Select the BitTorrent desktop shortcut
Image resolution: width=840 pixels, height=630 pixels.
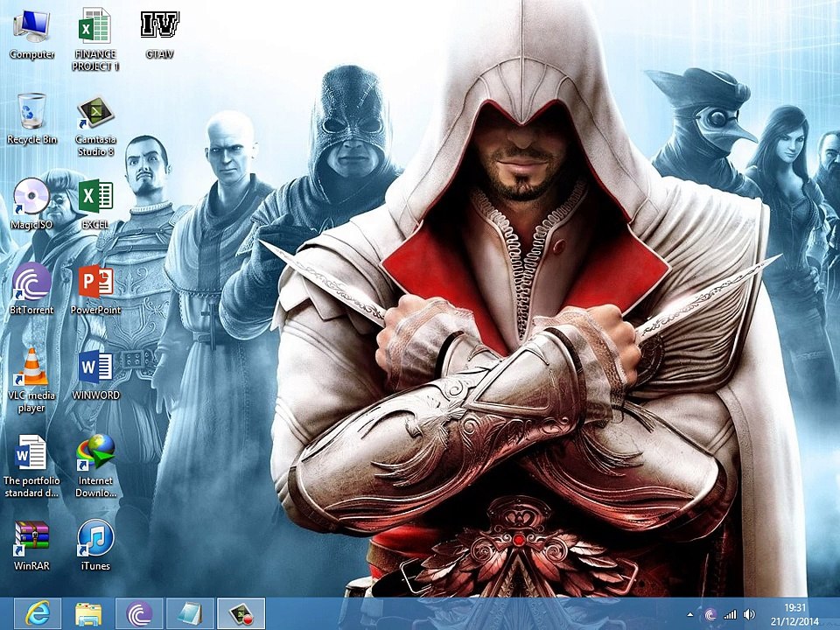[31, 290]
